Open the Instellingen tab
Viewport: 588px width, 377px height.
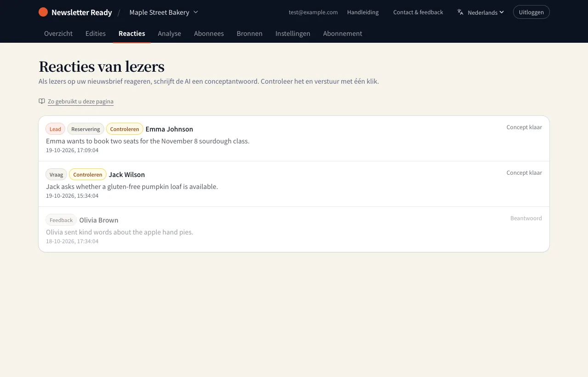(293, 34)
